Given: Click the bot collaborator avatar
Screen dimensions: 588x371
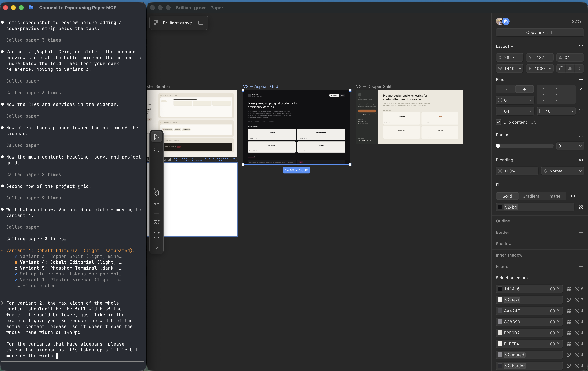Looking at the screenshot, I should point(506,21).
